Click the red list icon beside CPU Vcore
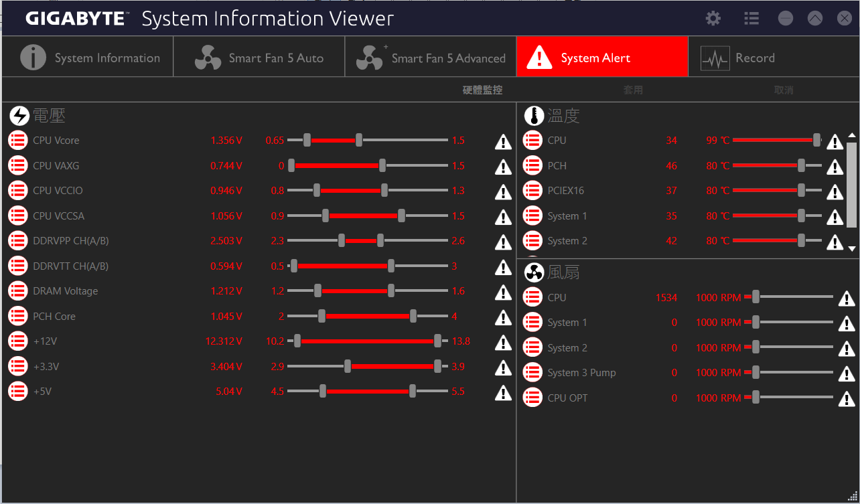The height and width of the screenshot is (504, 860). pos(18,141)
